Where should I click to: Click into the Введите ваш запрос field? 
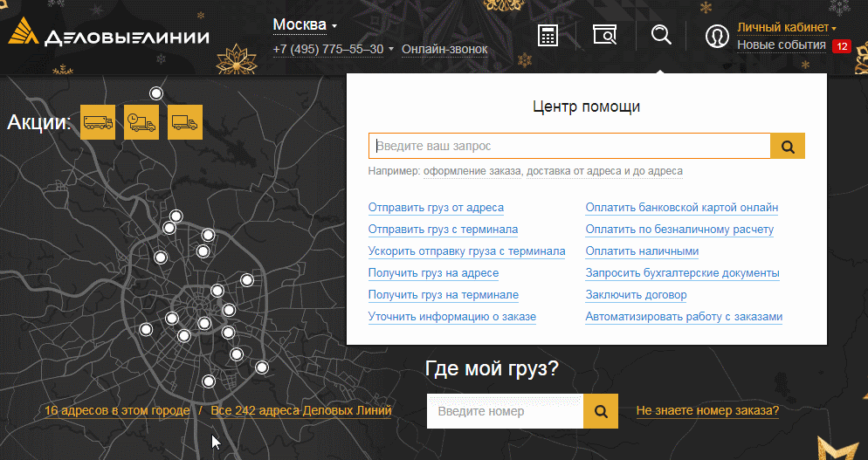(569, 146)
